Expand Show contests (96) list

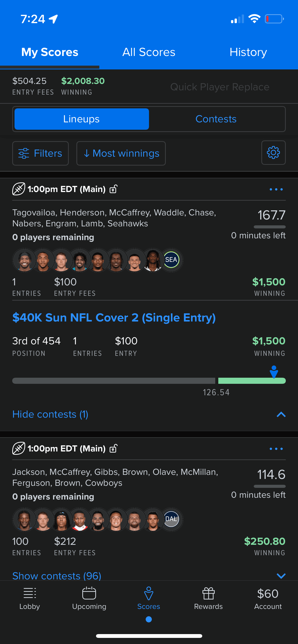[57, 576]
